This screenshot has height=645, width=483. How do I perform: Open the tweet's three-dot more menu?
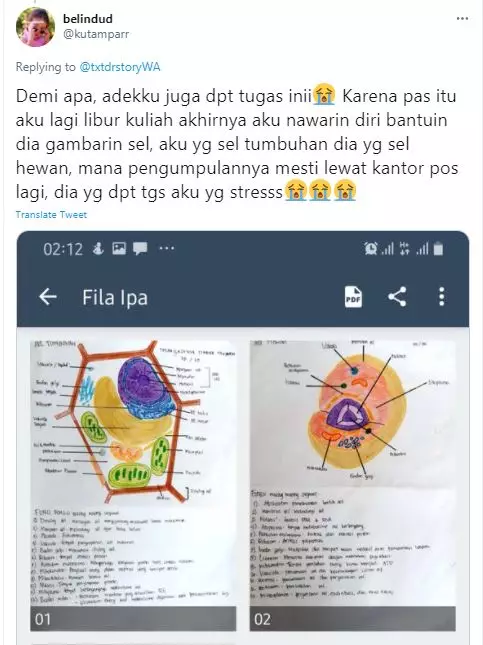click(462, 19)
